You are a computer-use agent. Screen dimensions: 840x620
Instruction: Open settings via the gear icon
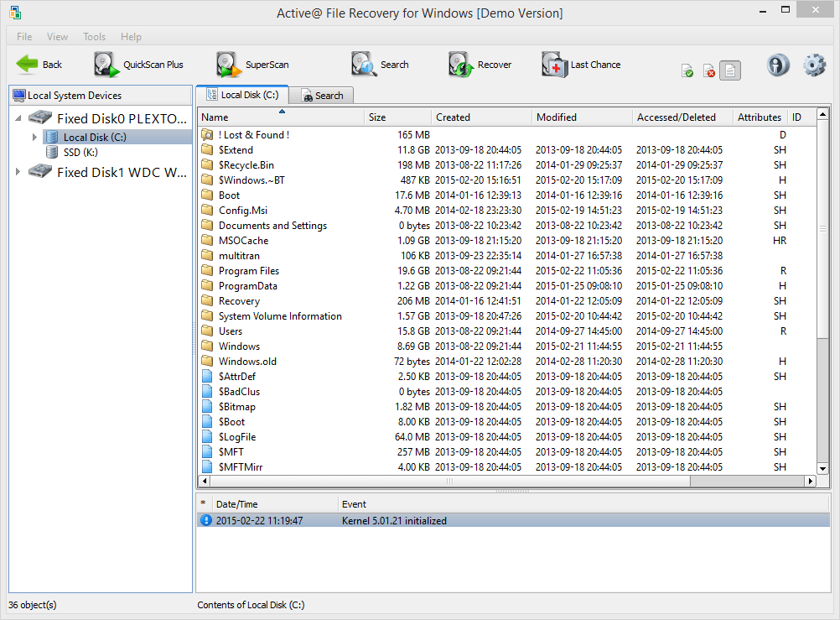[814, 65]
